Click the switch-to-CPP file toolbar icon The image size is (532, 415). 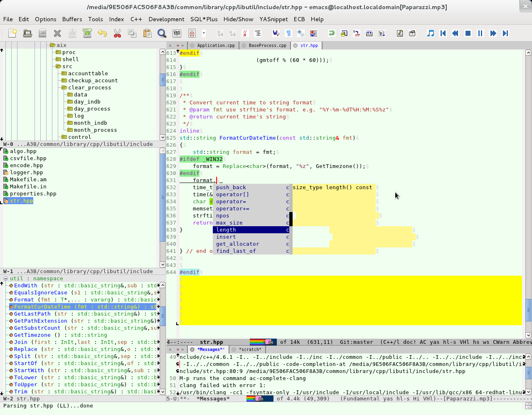357,33
